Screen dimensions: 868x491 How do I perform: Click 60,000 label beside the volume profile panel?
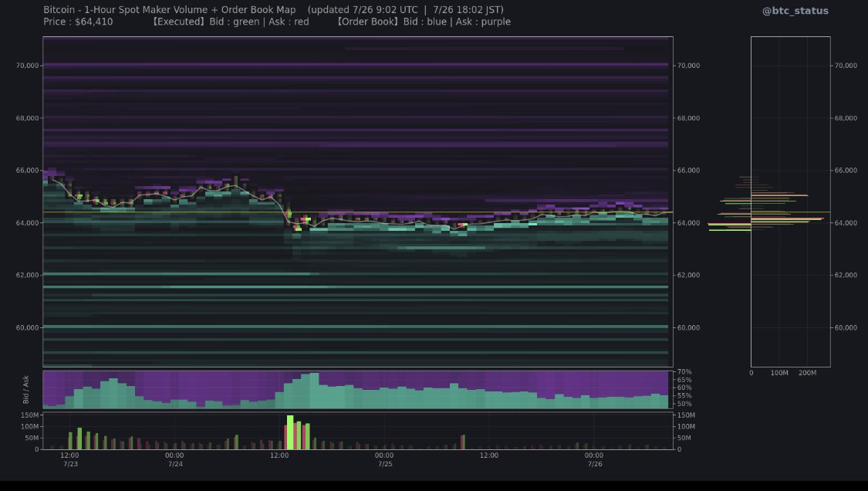coord(846,327)
